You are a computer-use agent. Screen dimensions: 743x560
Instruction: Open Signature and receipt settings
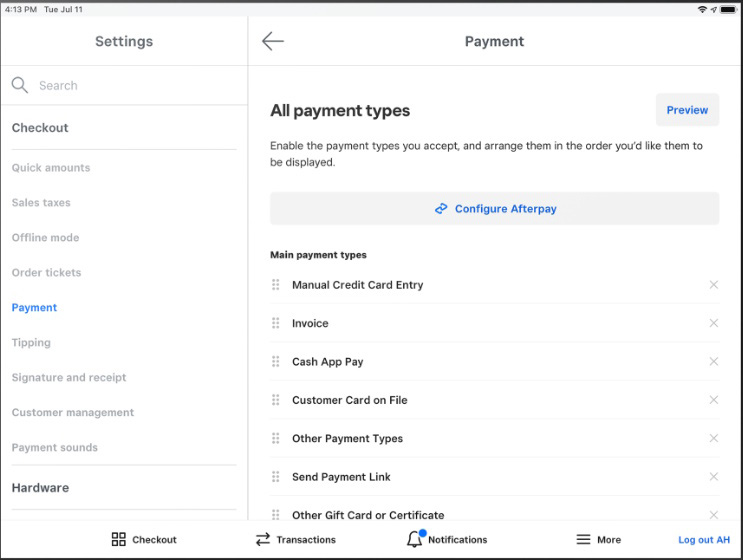coord(69,378)
